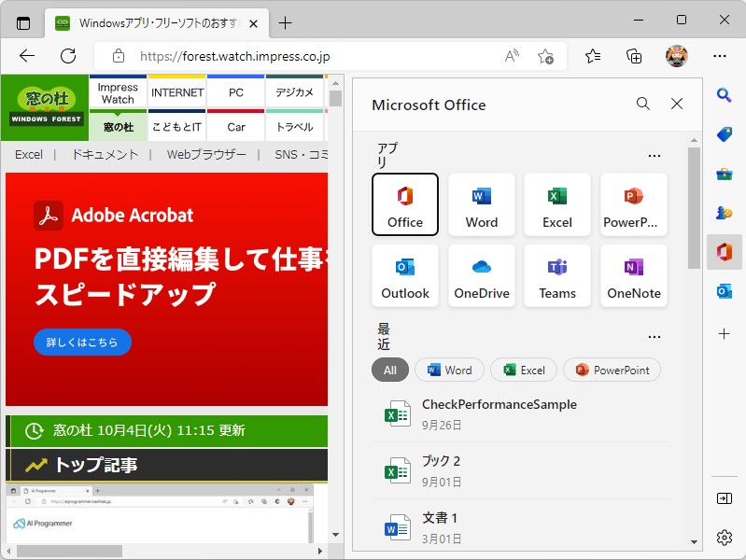Open a new browser tab
The image size is (746, 560).
(285, 22)
